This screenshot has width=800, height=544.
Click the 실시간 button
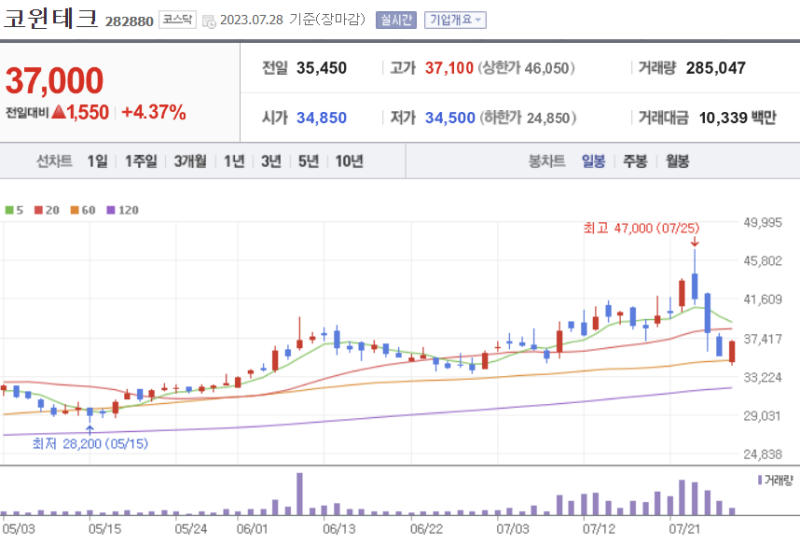pos(396,20)
